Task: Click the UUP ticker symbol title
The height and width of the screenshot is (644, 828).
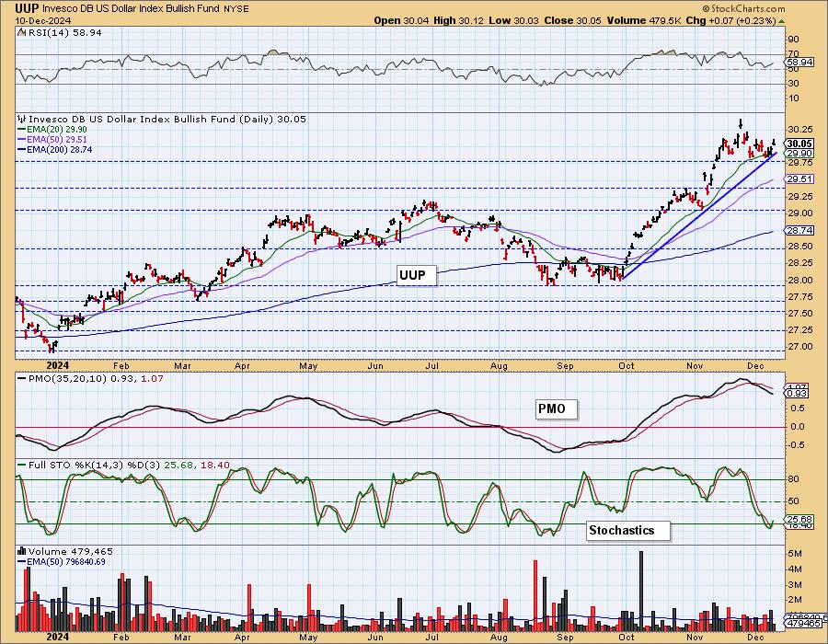Action: [27, 8]
